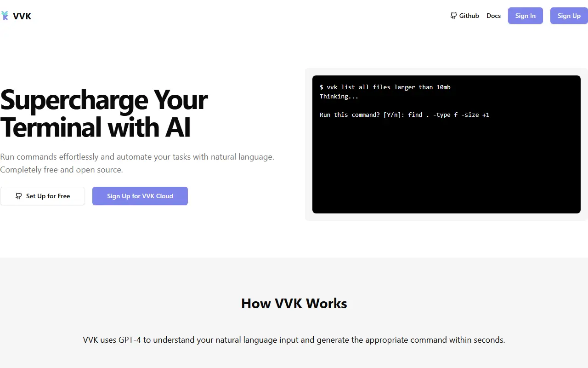Image resolution: width=588 pixels, height=368 pixels.
Task: Click the VVK logo icon
Action: coord(5,16)
